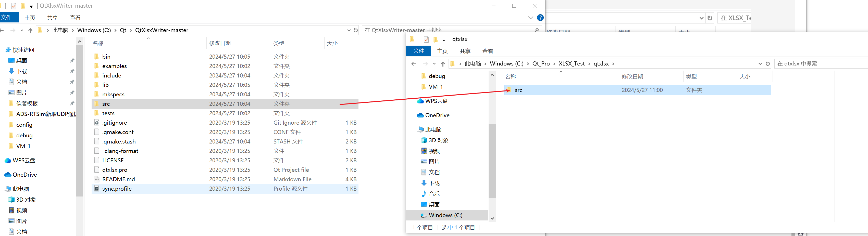Viewport: 868px width, 236px height.
Task: Open quick access toolbar dropdown in qtxlsx title bar
Action: (x=444, y=40)
